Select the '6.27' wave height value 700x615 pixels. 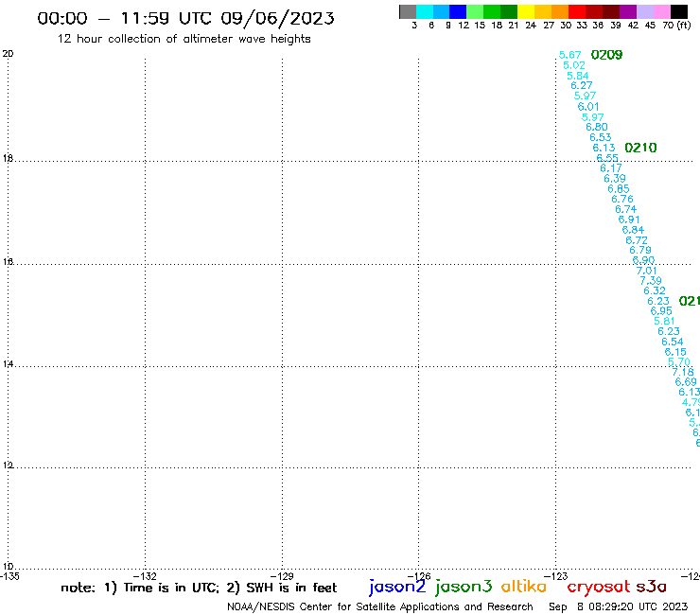coord(581,85)
